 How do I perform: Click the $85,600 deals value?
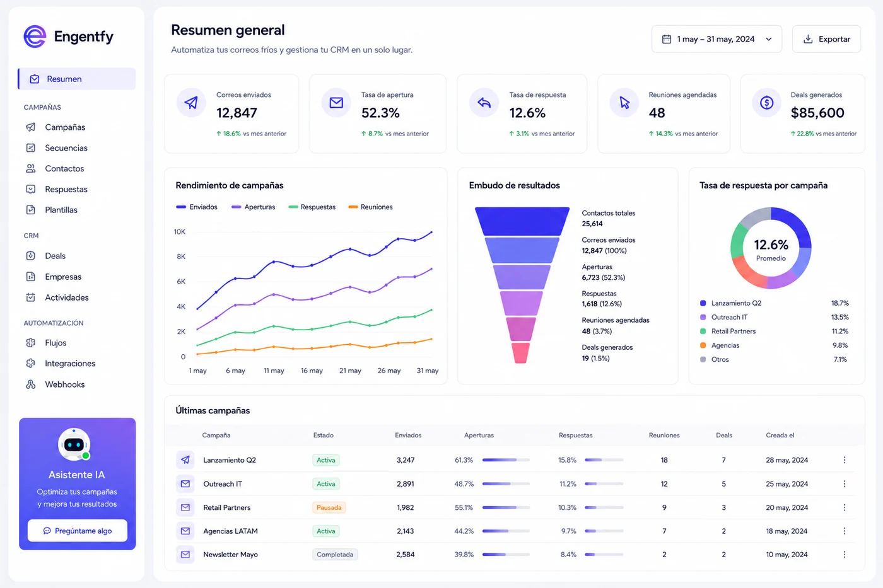(x=817, y=113)
